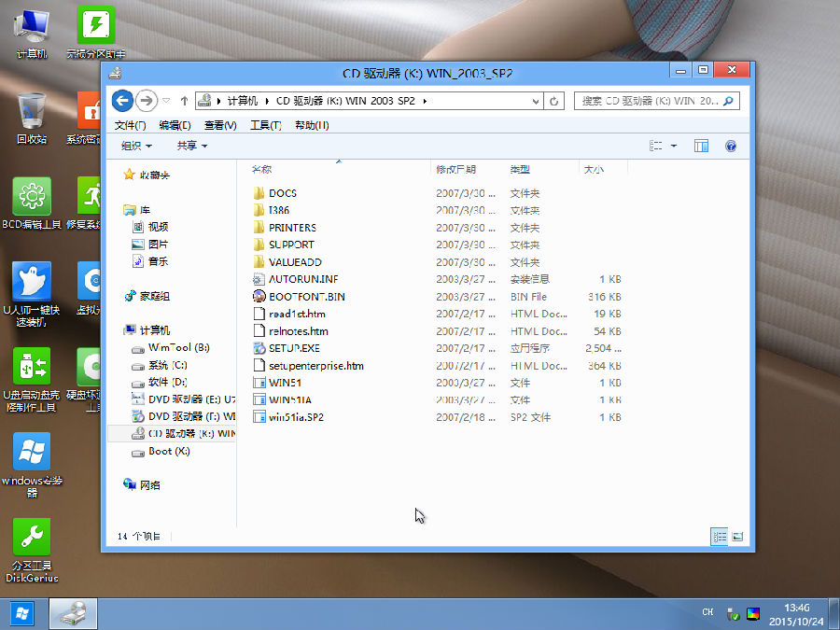The height and width of the screenshot is (630, 840).
Task: Expand the 共享 dropdown button
Action: (x=192, y=146)
